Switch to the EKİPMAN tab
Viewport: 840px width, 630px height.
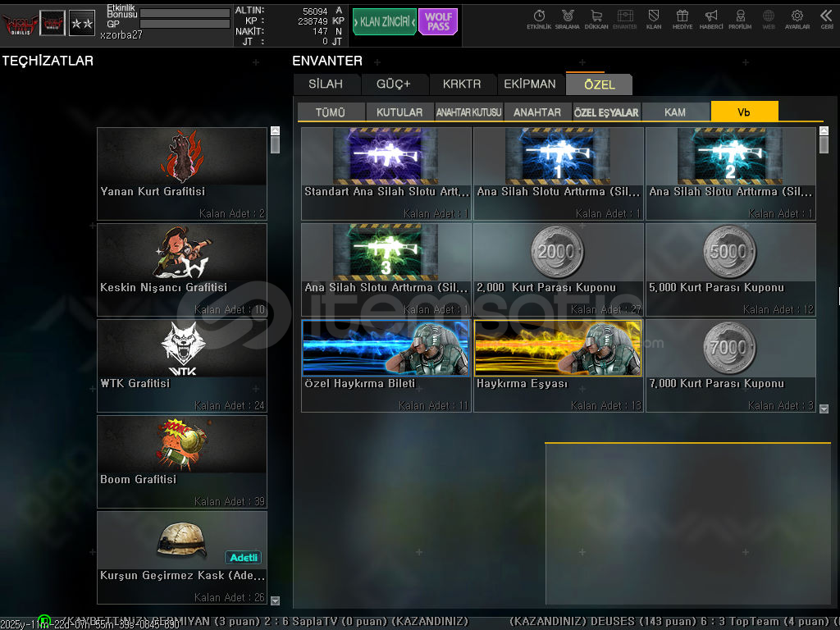click(x=530, y=84)
